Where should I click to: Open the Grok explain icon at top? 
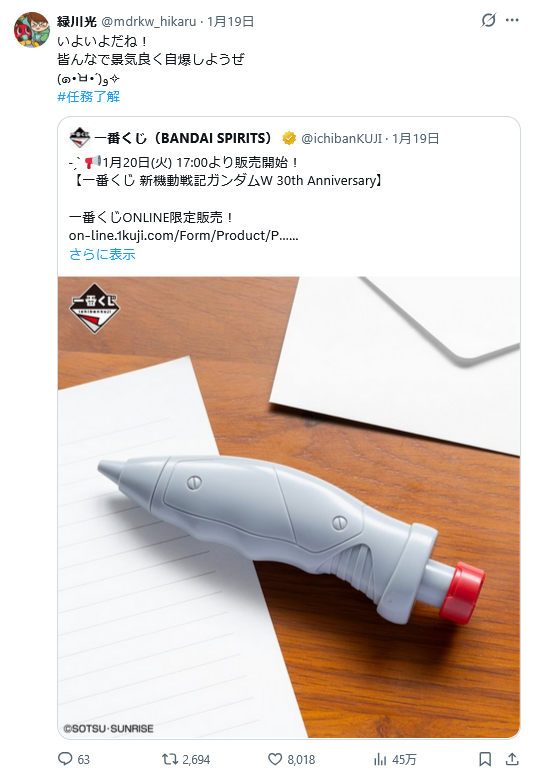point(488,20)
